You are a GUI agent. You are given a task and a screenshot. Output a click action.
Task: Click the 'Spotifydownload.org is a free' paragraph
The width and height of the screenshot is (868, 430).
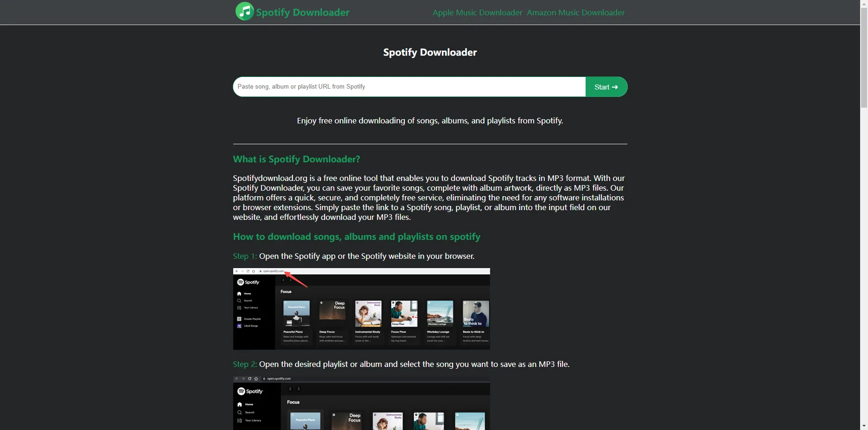tap(430, 198)
